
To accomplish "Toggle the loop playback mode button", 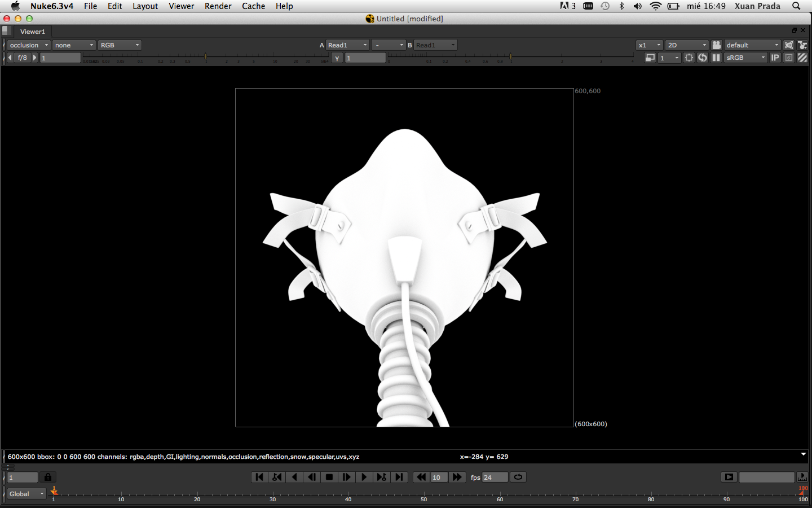I will 518,478.
